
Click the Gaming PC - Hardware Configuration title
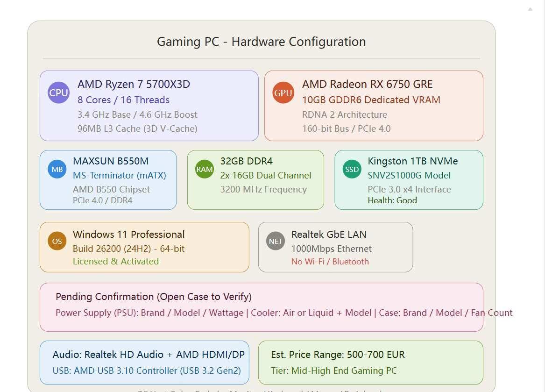pos(262,42)
